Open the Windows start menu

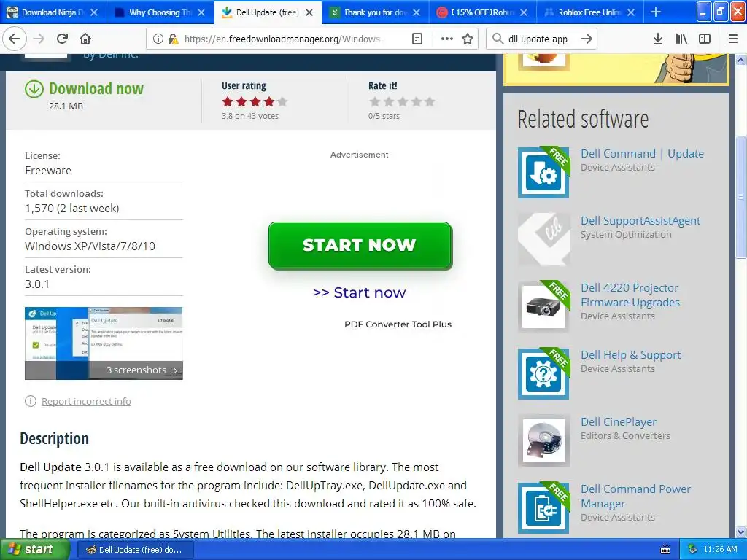[x=34, y=550]
